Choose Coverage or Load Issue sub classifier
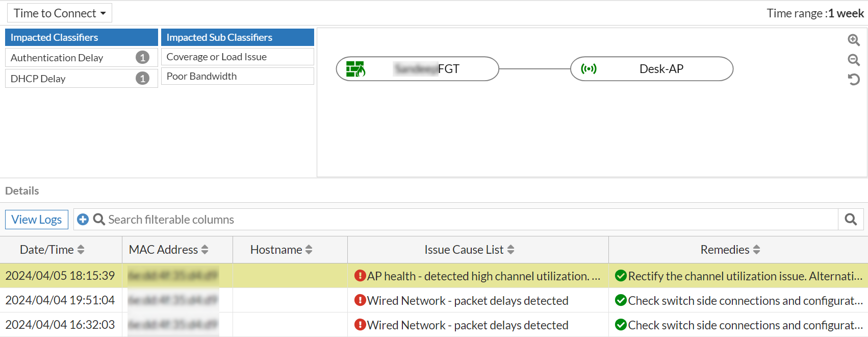This screenshot has height=337, width=868. 237,57
